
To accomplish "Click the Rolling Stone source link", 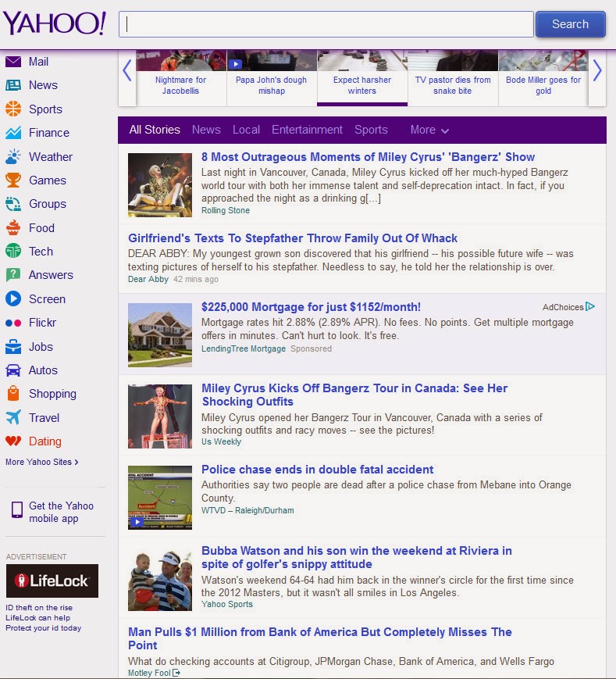I will (226, 210).
